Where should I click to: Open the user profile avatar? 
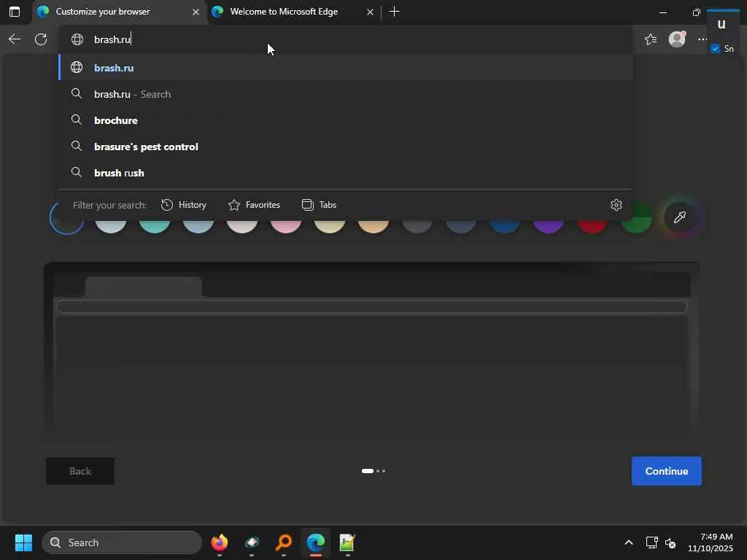tap(677, 39)
